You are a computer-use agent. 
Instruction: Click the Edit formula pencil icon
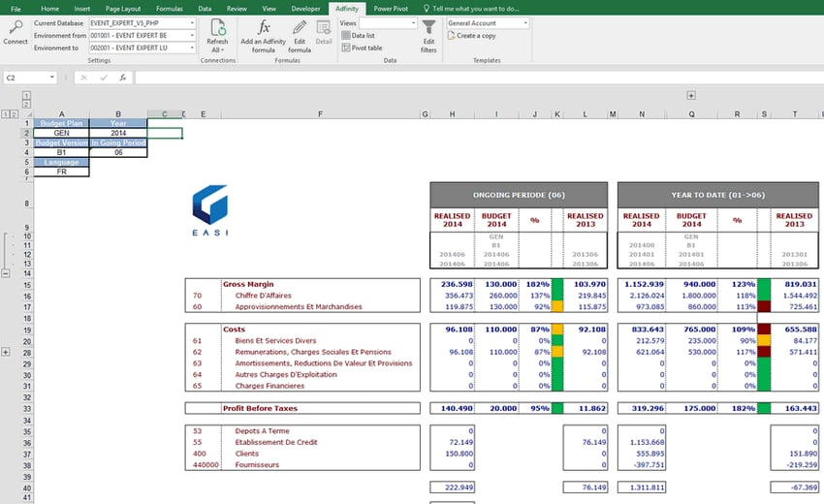click(300, 28)
